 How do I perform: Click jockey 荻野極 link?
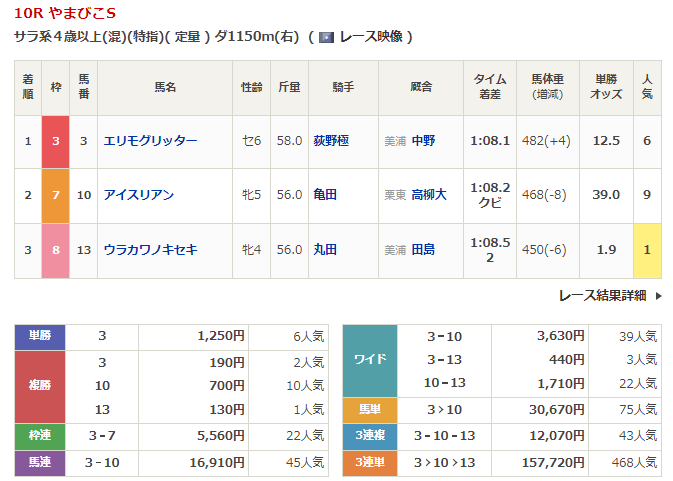point(334,141)
